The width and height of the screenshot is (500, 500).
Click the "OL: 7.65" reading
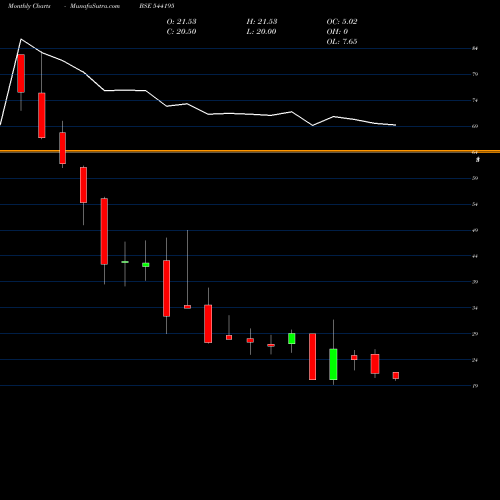342,42
